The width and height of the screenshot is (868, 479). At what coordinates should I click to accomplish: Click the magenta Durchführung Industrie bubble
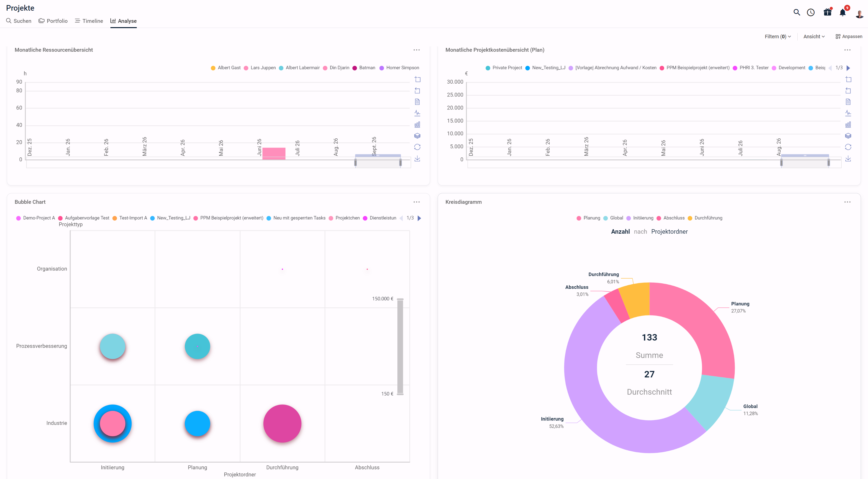282,423
